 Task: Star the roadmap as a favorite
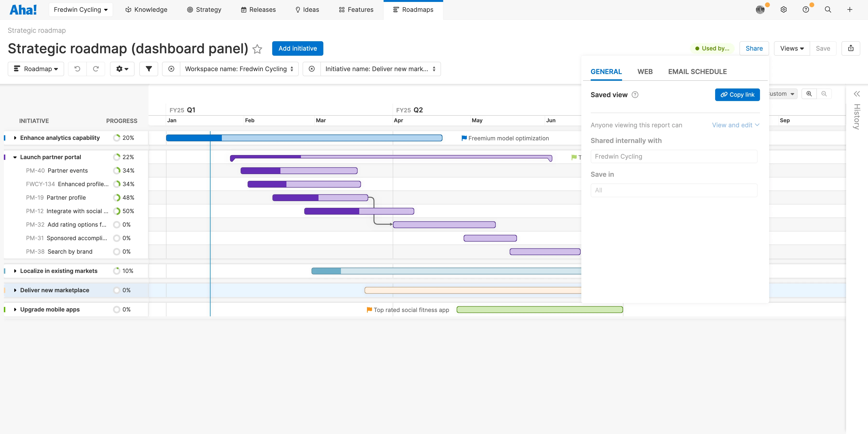(258, 49)
